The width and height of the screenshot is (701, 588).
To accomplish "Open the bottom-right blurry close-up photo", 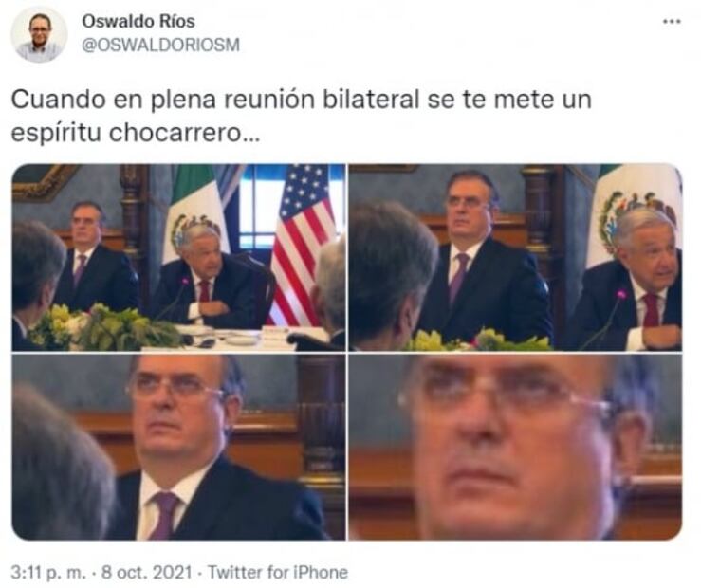I will coord(515,447).
